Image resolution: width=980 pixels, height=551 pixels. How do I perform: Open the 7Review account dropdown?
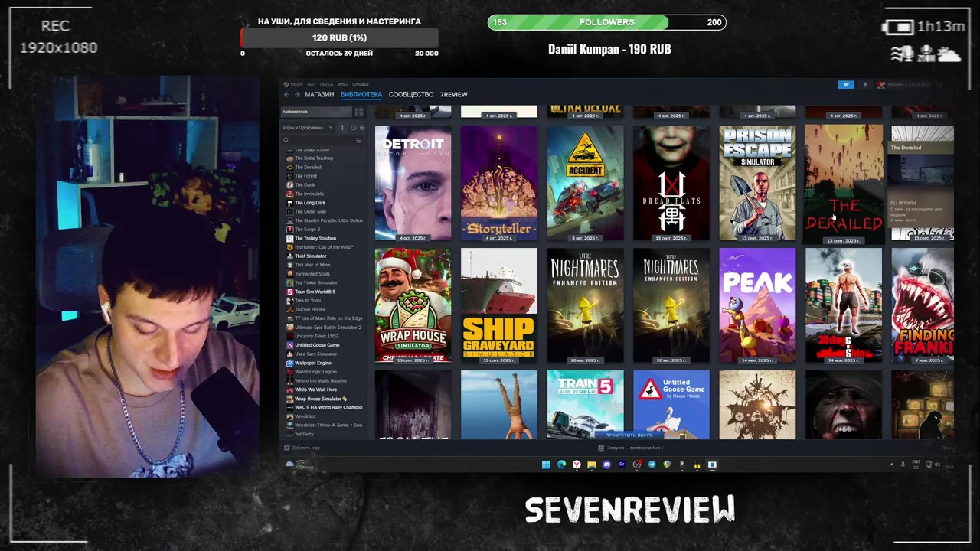click(902, 84)
